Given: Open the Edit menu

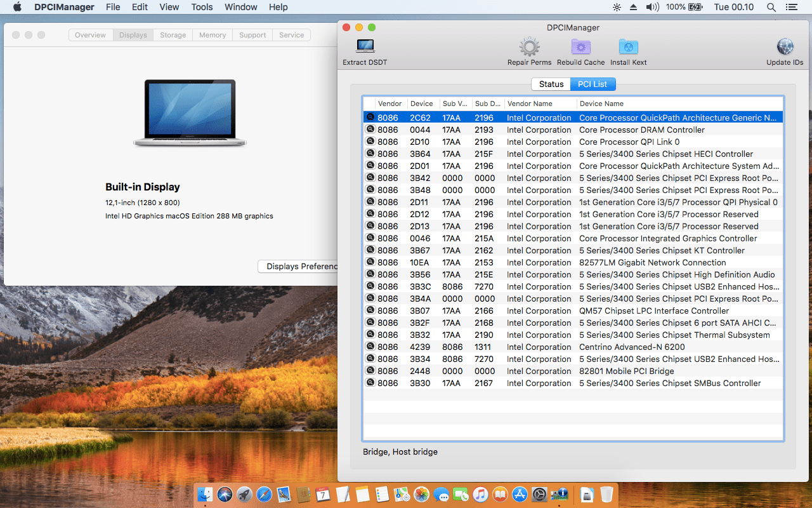Looking at the screenshot, I should pos(140,7).
